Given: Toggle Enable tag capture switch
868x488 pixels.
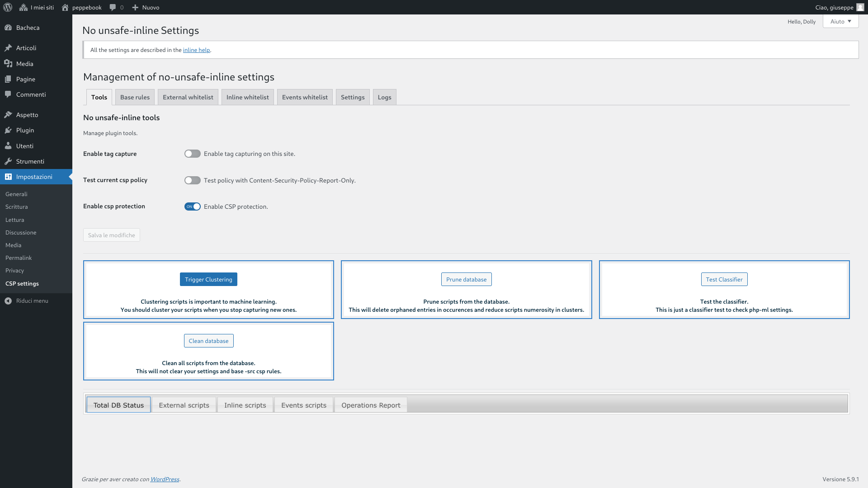Looking at the screenshot, I should click(x=192, y=154).
